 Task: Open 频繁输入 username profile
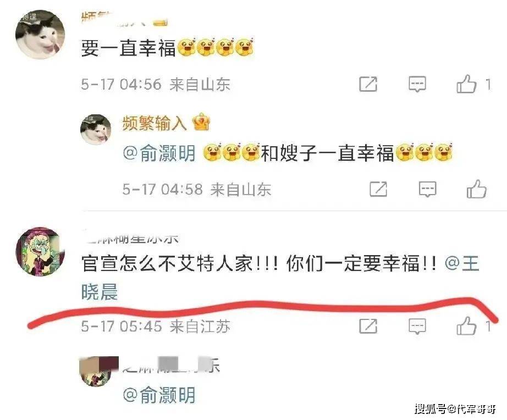tap(155, 123)
